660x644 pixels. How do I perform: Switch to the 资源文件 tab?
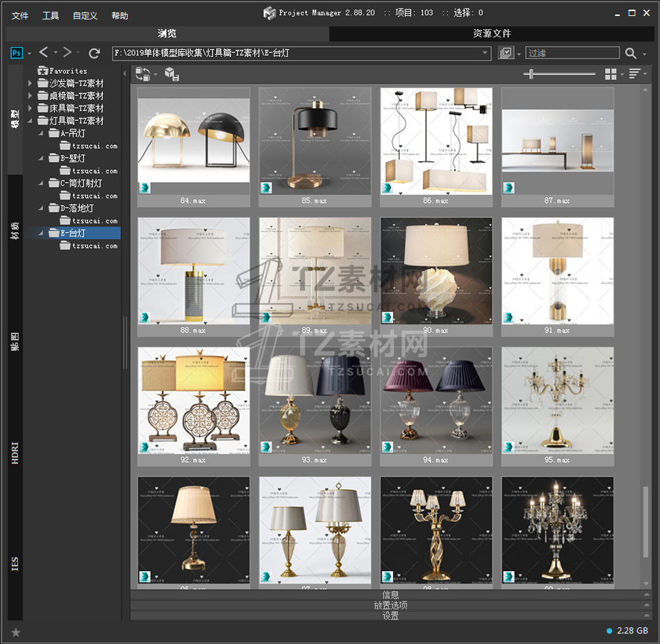(492, 33)
